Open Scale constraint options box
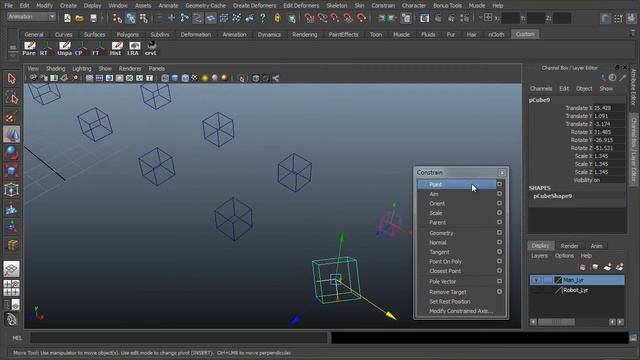The height and width of the screenshot is (360, 640). [x=499, y=213]
